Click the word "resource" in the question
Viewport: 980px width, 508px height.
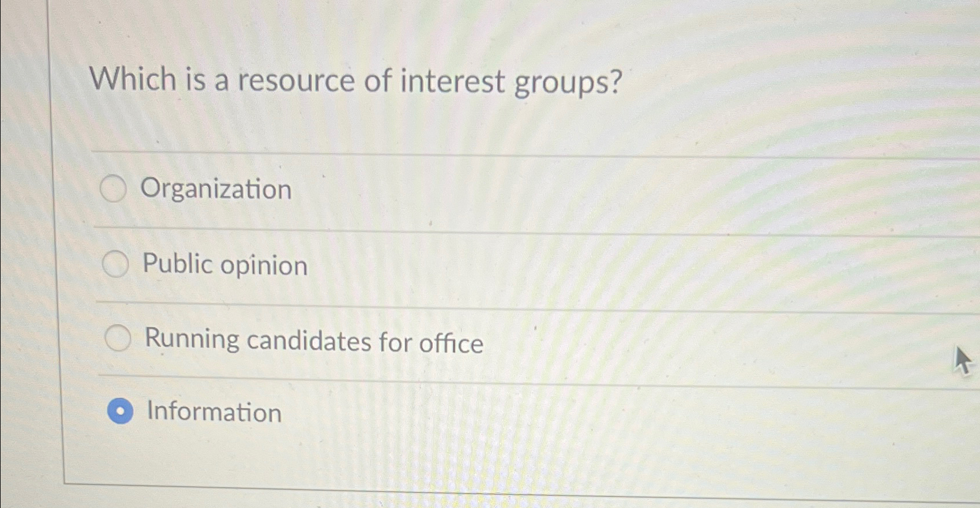point(296,80)
